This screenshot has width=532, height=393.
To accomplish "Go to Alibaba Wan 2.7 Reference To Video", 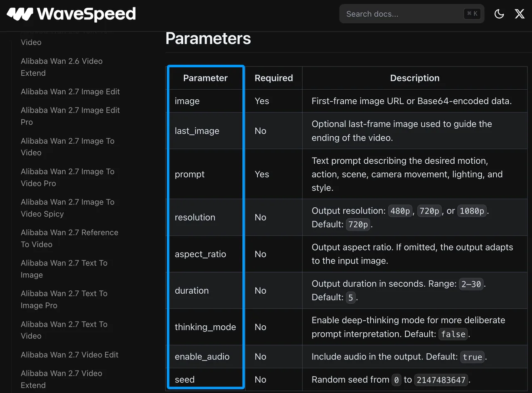I will (x=69, y=238).
